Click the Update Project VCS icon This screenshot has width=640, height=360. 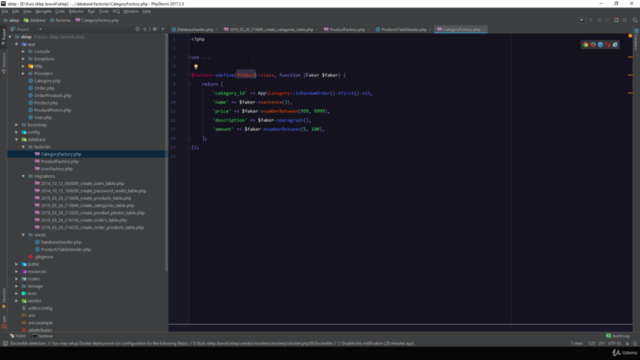tap(616, 20)
